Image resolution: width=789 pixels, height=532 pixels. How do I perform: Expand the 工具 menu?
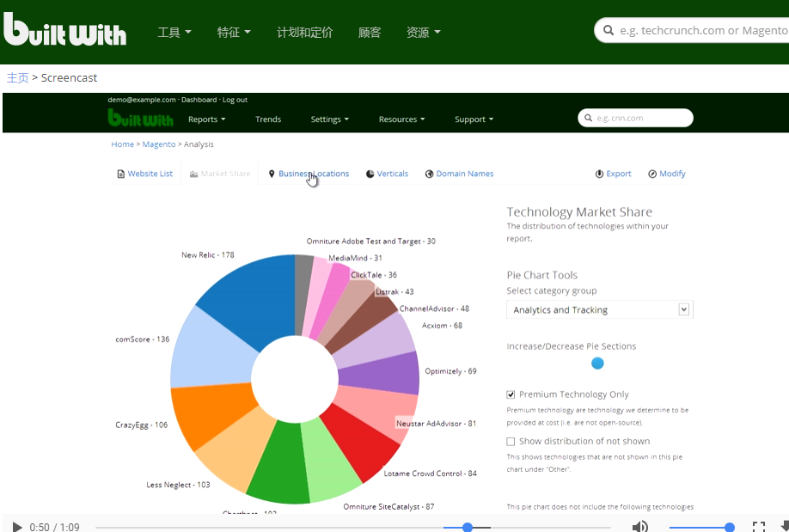(174, 32)
